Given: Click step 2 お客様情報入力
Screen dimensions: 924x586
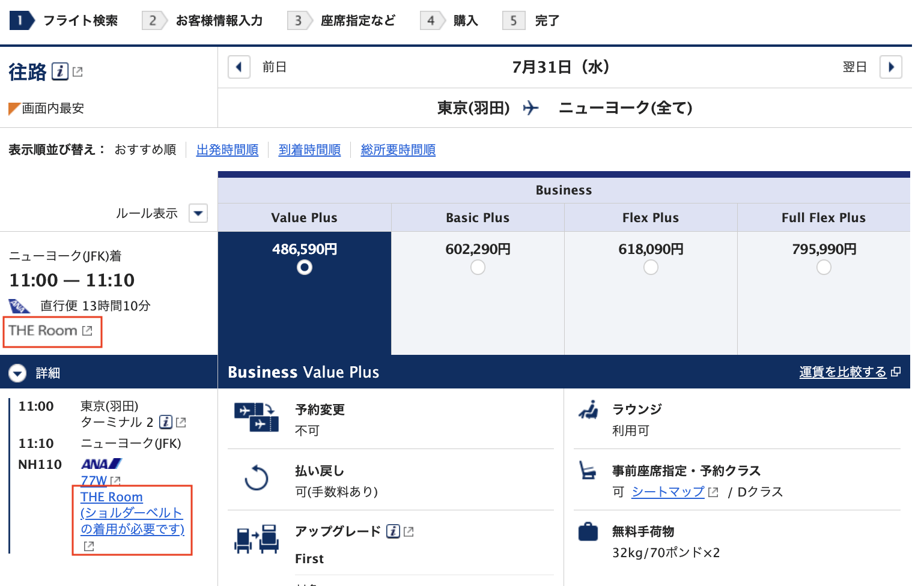Looking at the screenshot, I should click(202, 20).
